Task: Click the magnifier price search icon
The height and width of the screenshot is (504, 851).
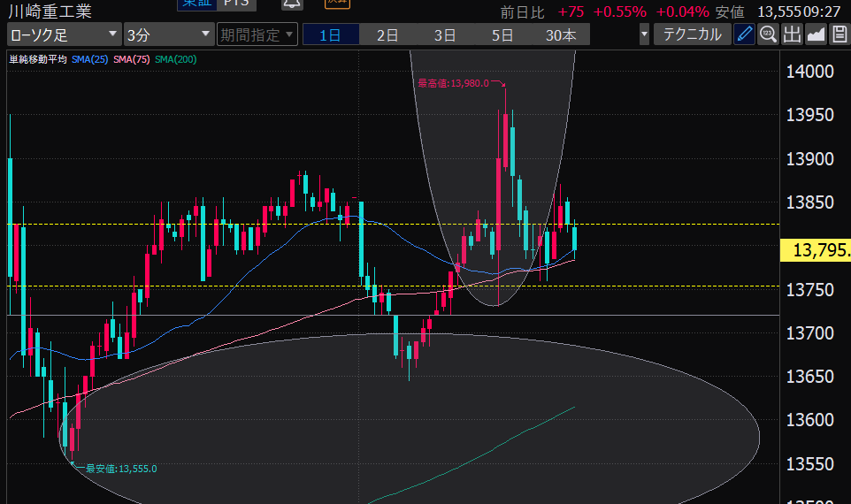Action: pyautogui.click(x=768, y=35)
